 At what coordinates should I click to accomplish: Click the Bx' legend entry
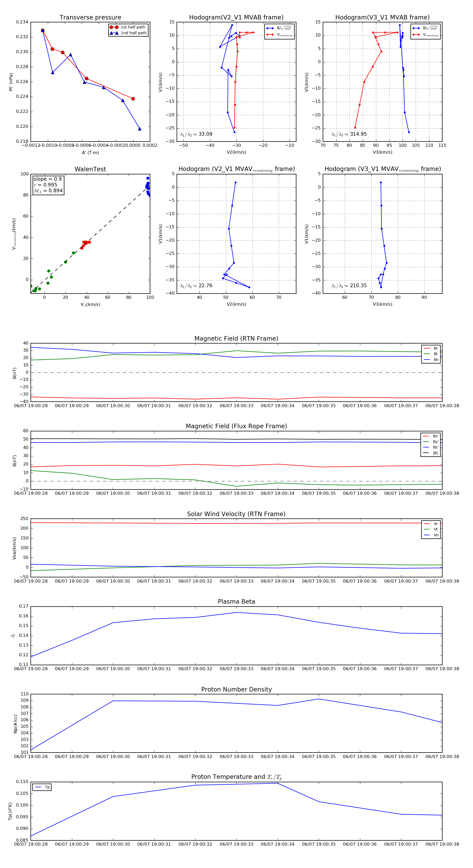pyautogui.click(x=431, y=436)
